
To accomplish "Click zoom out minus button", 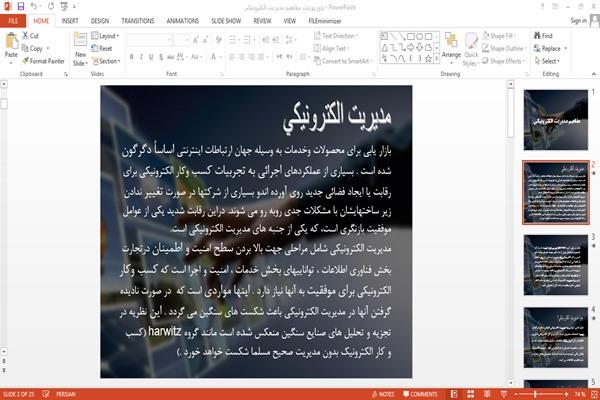I will tap(515, 394).
